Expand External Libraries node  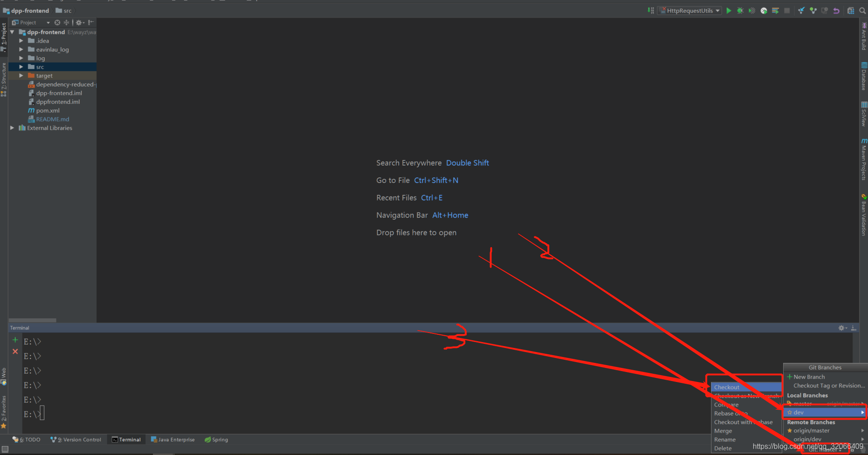tap(12, 128)
